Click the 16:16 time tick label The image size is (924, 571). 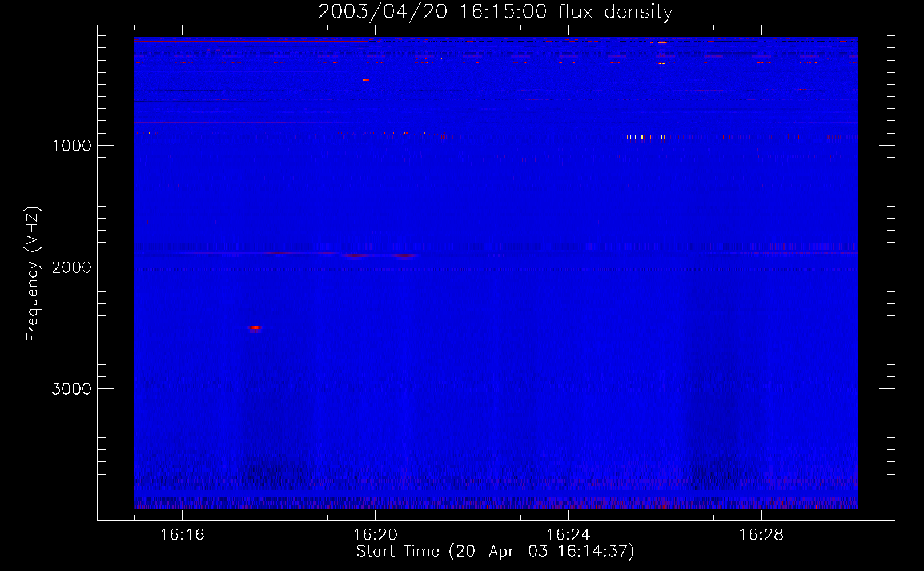[182, 535]
